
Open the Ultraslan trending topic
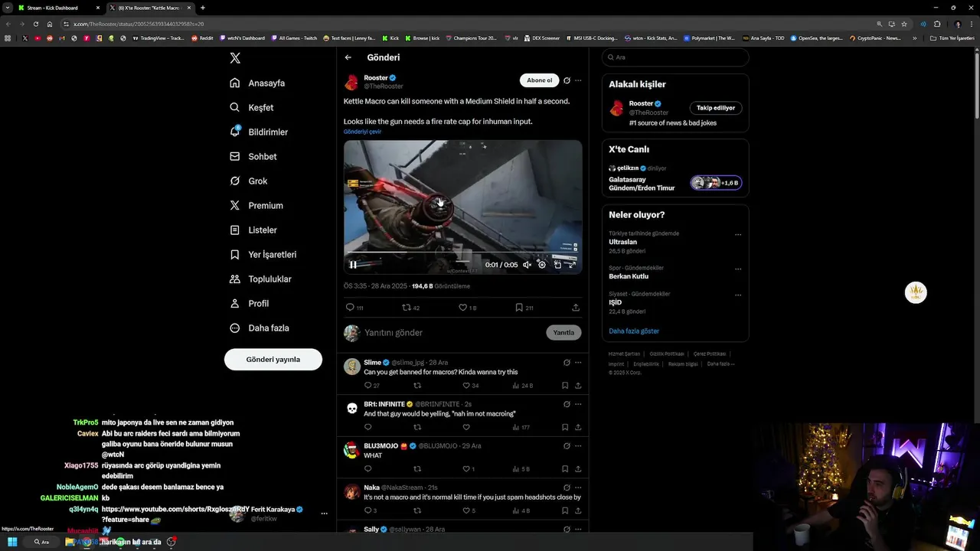[x=622, y=242]
